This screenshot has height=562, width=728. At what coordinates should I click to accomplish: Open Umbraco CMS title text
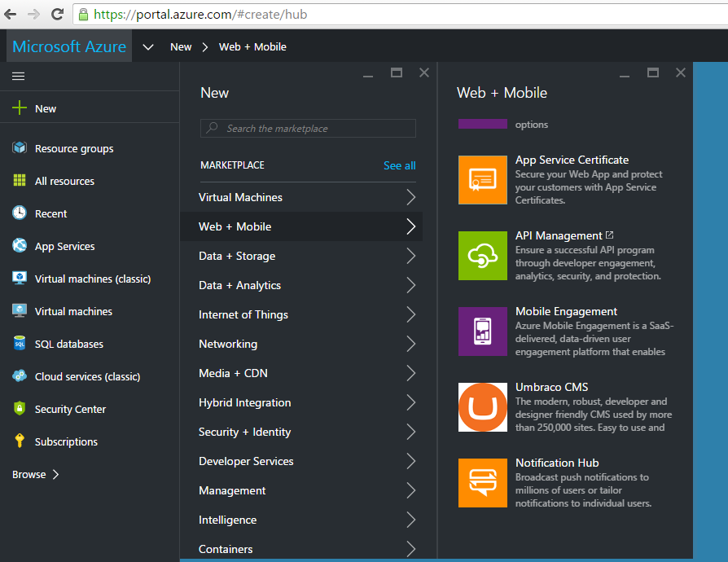tap(551, 387)
